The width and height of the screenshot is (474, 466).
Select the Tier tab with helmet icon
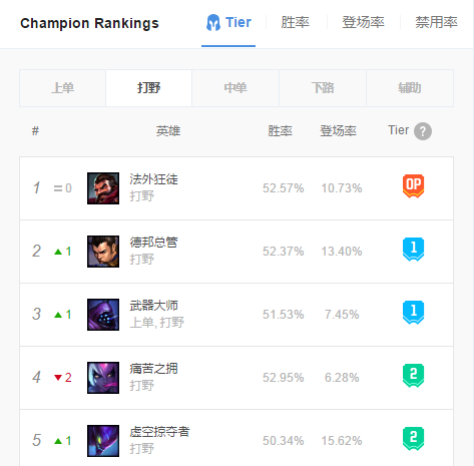point(229,22)
